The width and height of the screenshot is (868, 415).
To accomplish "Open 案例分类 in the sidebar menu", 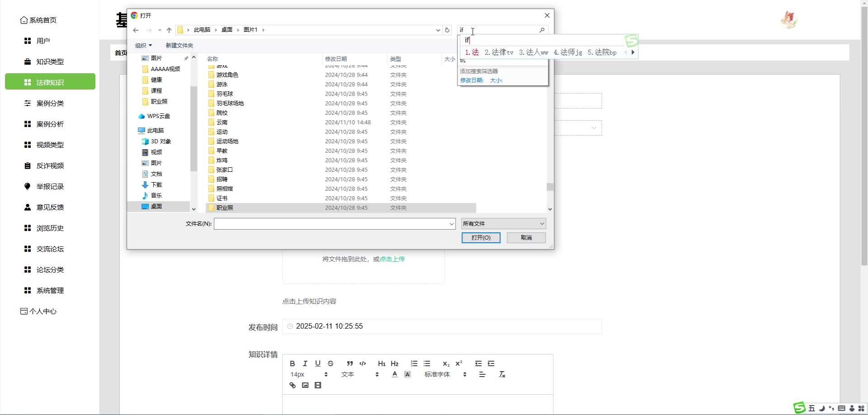I will 50,103.
